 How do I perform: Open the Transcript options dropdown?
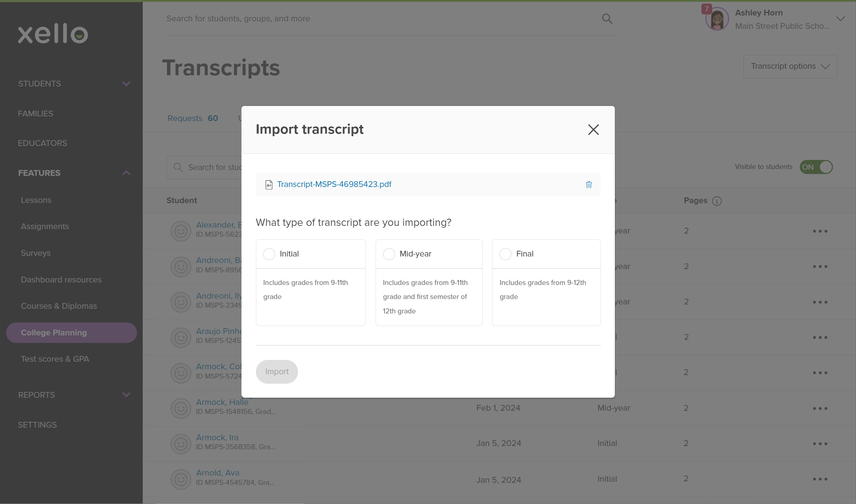coord(790,66)
